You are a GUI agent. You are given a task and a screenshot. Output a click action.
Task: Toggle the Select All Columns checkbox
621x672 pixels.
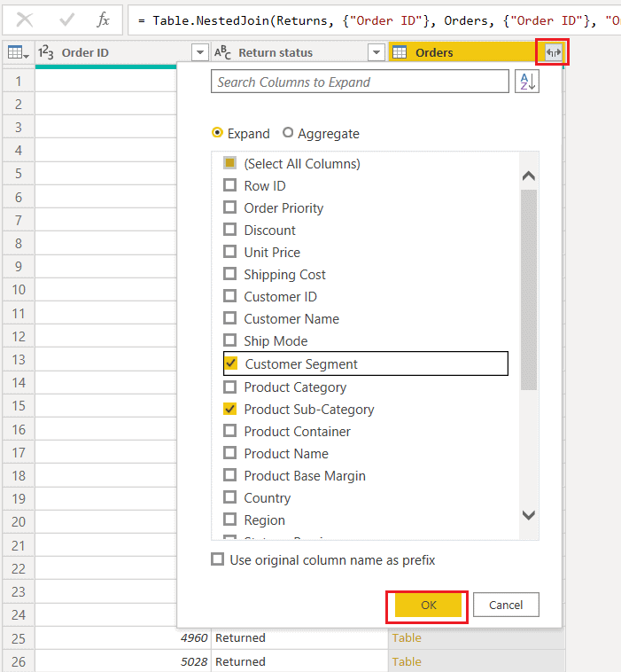(230, 163)
